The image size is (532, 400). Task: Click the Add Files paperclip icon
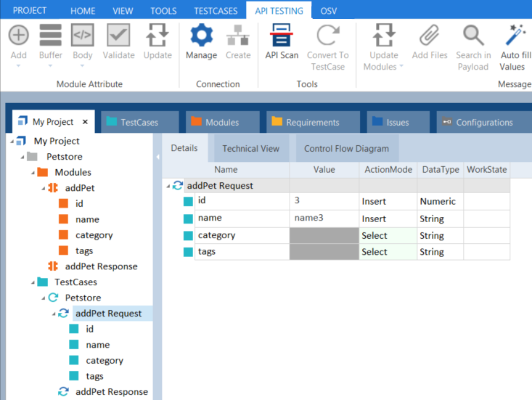430,36
